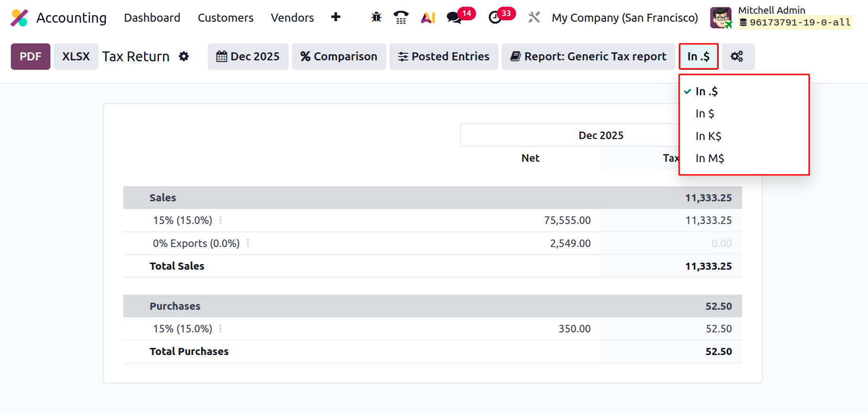Screen dimensions: 868x413
Task: Open report options cogs button
Action: click(x=738, y=57)
